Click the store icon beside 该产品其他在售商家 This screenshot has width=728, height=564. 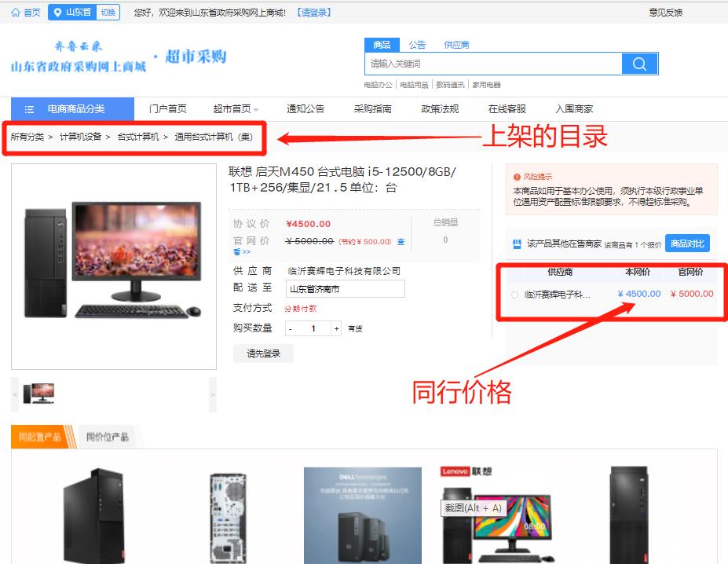click(x=517, y=244)
